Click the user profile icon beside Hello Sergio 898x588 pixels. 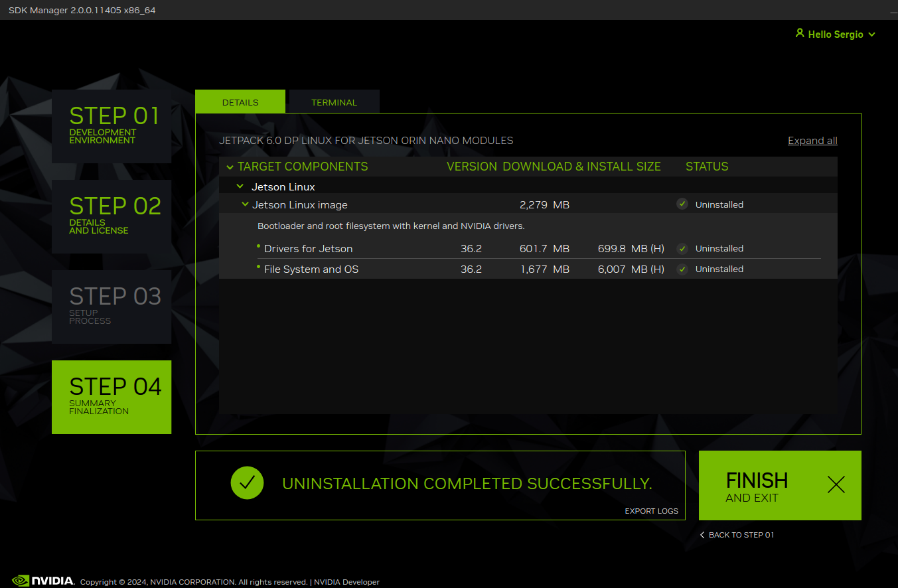click(800, 33)
